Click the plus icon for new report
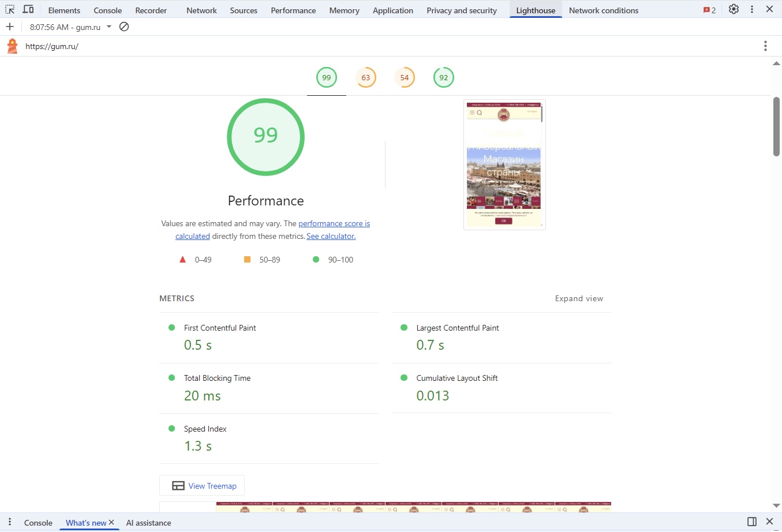The height and width of the screenshot is (532, 782). tap(10, 27)
